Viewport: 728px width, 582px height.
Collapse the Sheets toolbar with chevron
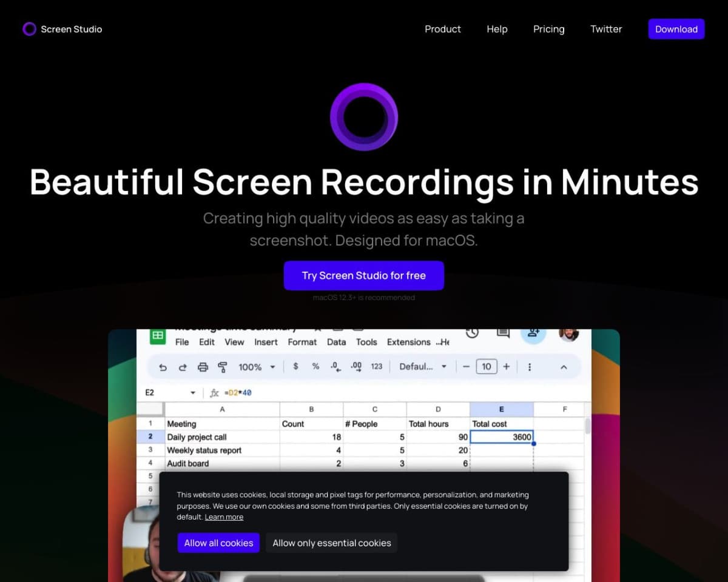564,367
